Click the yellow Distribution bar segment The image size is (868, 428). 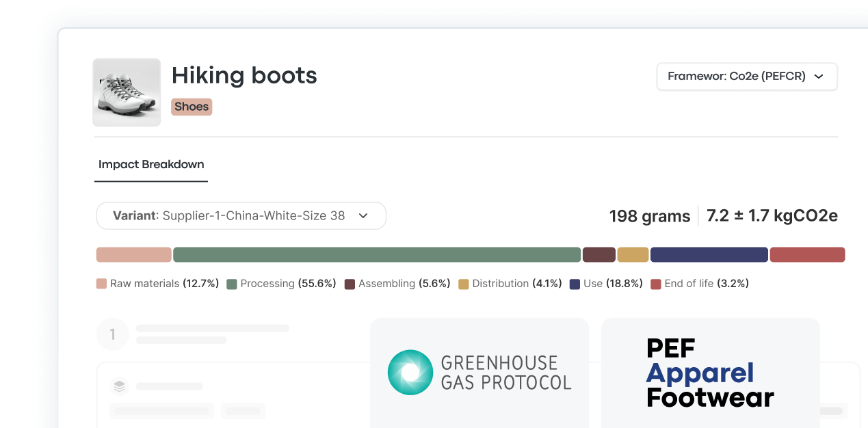click(x=633, y=255)
